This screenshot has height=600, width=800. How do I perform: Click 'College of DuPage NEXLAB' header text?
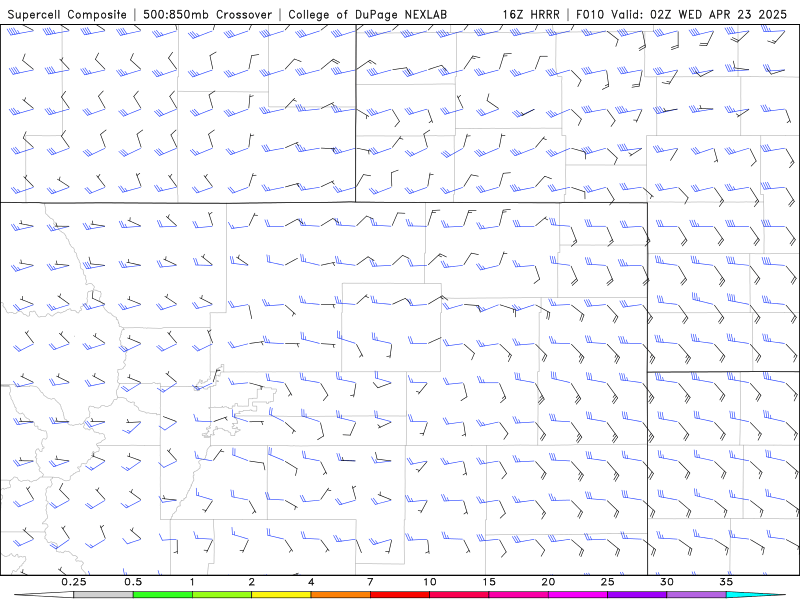click(367, 14)
